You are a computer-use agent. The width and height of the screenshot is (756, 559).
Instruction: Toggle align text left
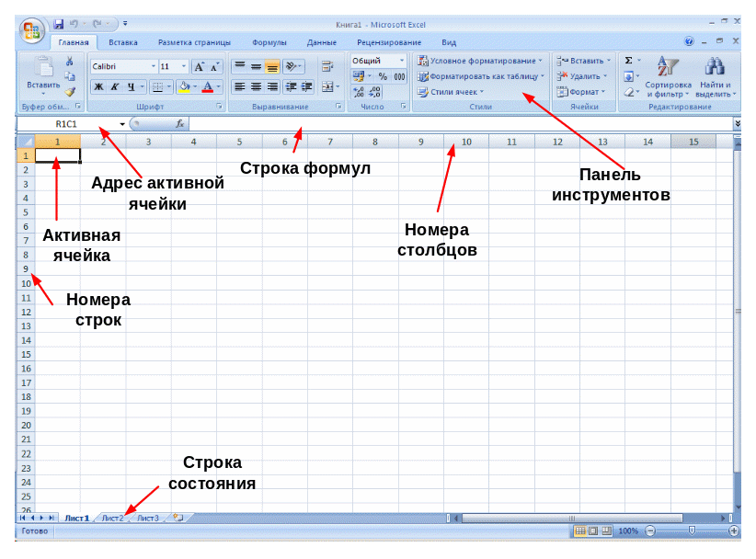click(240, 86)
